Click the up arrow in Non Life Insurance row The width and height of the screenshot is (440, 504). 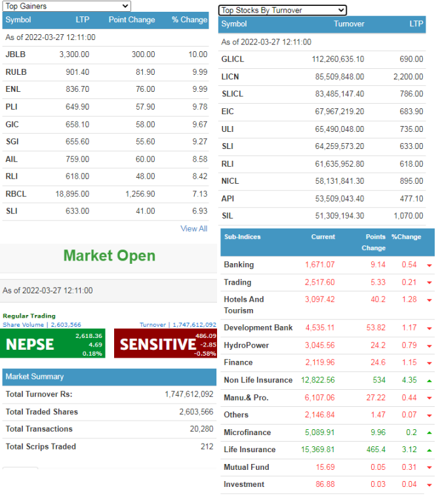point(429,381)
